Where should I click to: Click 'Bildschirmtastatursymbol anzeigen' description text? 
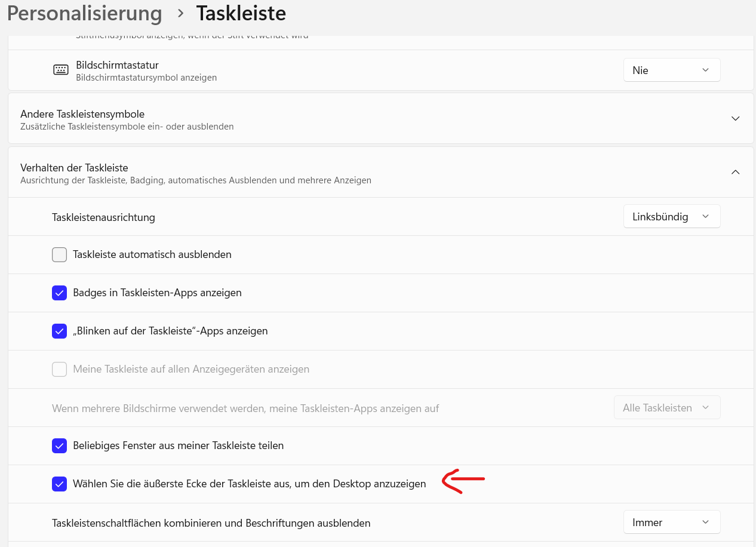pyautogui.click(x=146, y=78)
